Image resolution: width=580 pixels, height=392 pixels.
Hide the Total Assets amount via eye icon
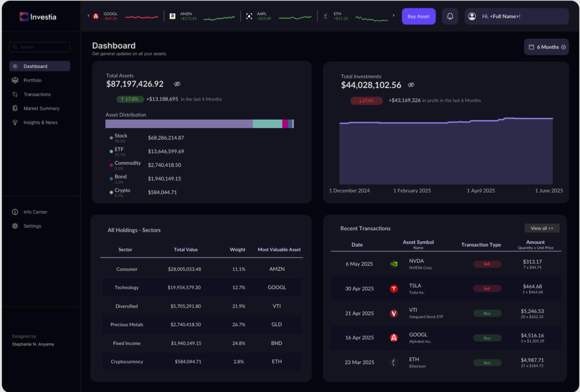(x=177, y=84)
